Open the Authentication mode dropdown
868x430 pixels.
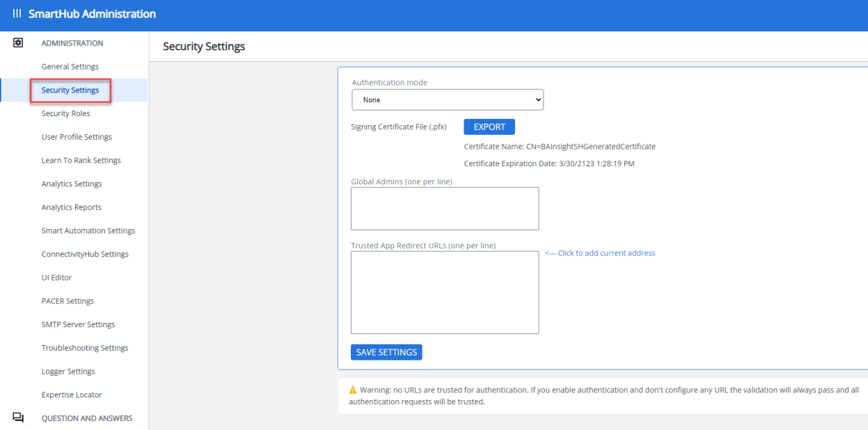[448, 99]
